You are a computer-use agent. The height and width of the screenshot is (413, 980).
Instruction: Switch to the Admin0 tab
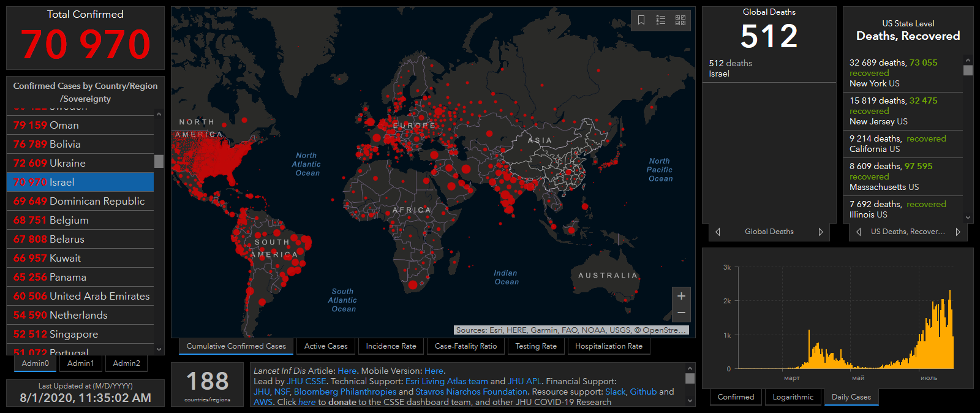click(x=36, y=363)
